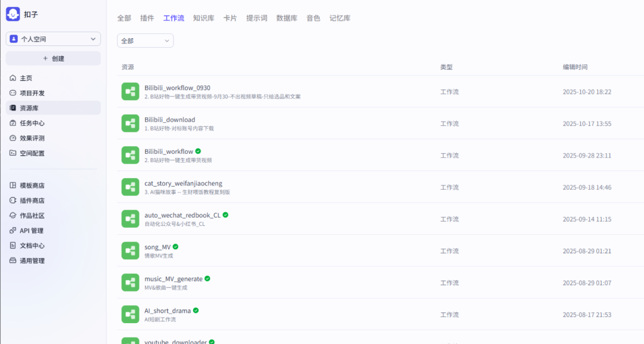Click the 插件商店 plugin icon
The width and height of the screenshot is (644, 344).
coord(13,200)
